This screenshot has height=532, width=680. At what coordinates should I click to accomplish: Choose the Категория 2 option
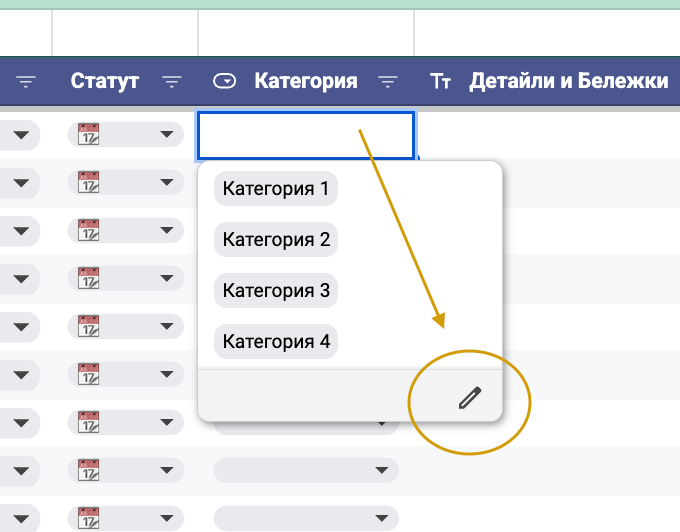click(x=276, y=240)
